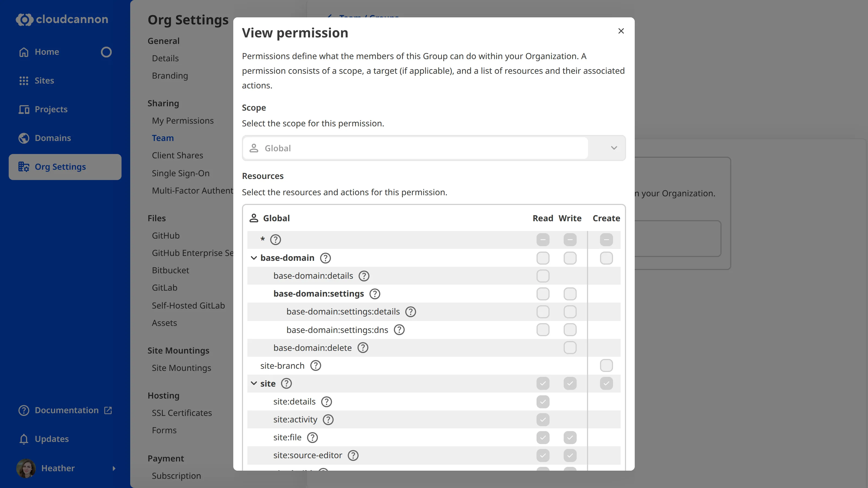The height and width of the screenshot is (488, 868).
Task: Open Subscription payment page
Action: pos(176,476)
